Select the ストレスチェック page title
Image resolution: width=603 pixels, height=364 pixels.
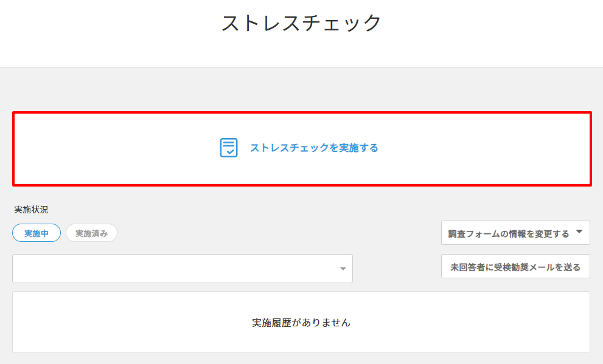click(301, 22)
